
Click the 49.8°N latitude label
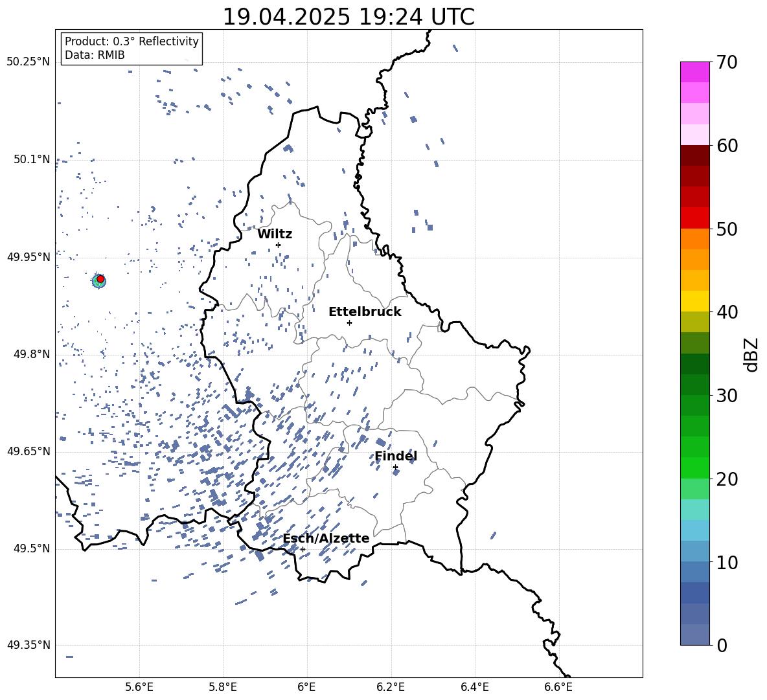pos(32,354)
